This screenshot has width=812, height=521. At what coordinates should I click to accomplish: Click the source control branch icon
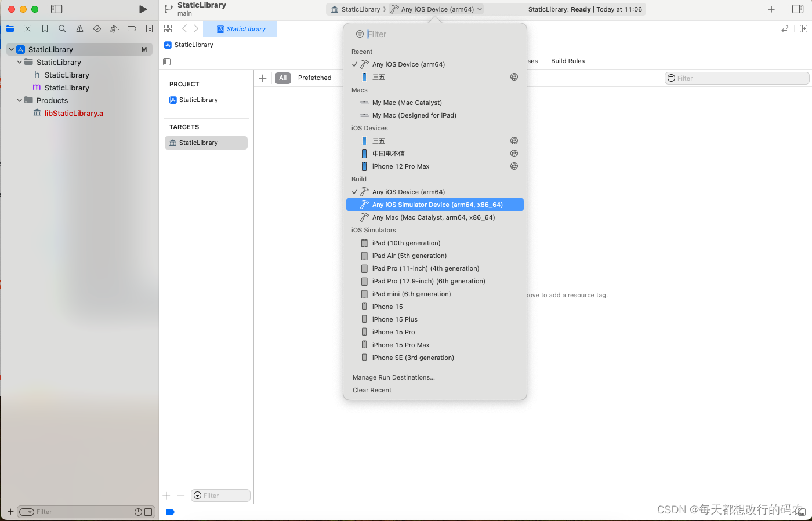[x=168, y=9]
